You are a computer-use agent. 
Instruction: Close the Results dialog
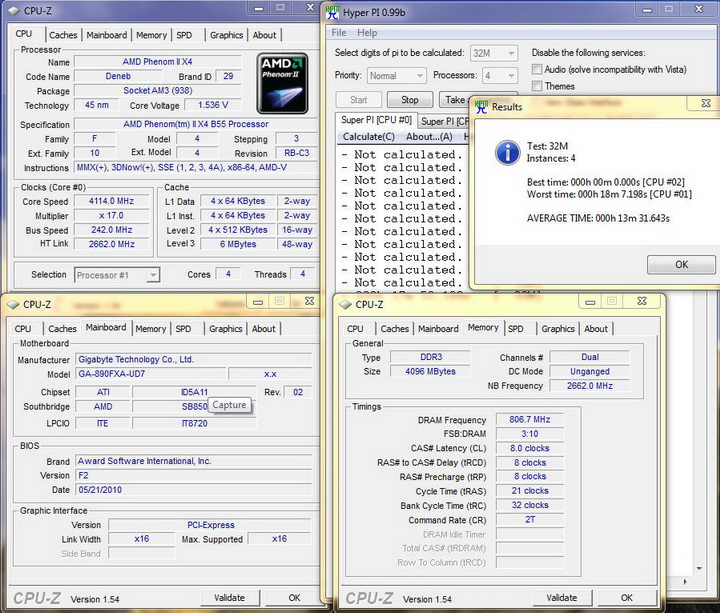pyautogui.click(x=706, y=103)
